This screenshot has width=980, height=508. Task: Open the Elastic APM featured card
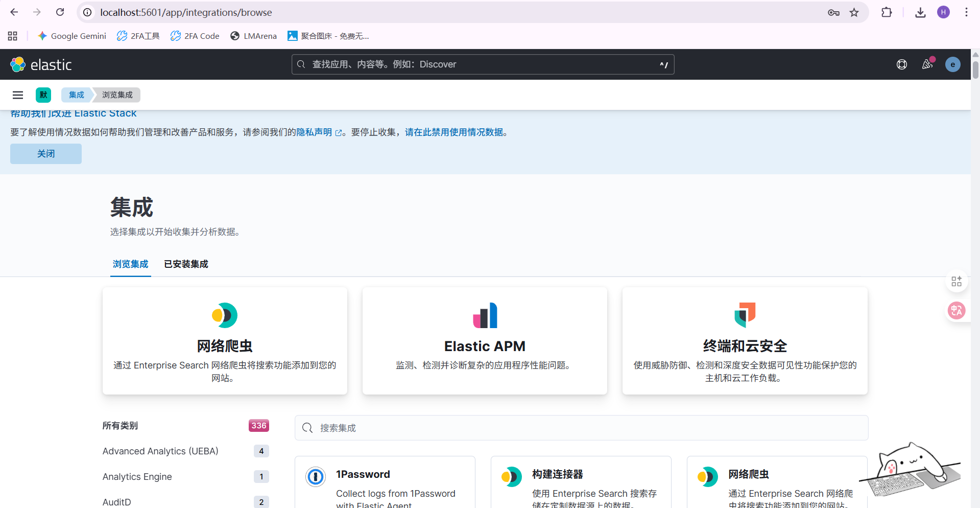point(485,341)
